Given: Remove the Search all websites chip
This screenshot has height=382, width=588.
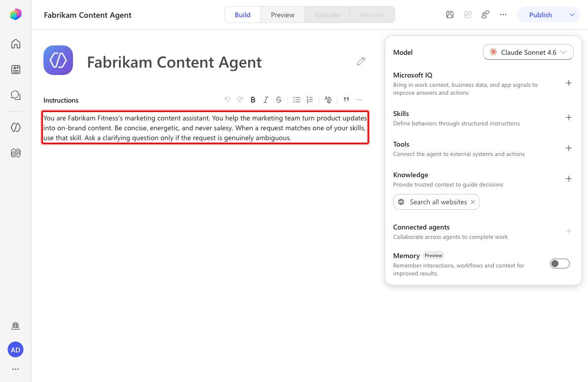Looking at the screenshot, I should (x=473, y=202).
